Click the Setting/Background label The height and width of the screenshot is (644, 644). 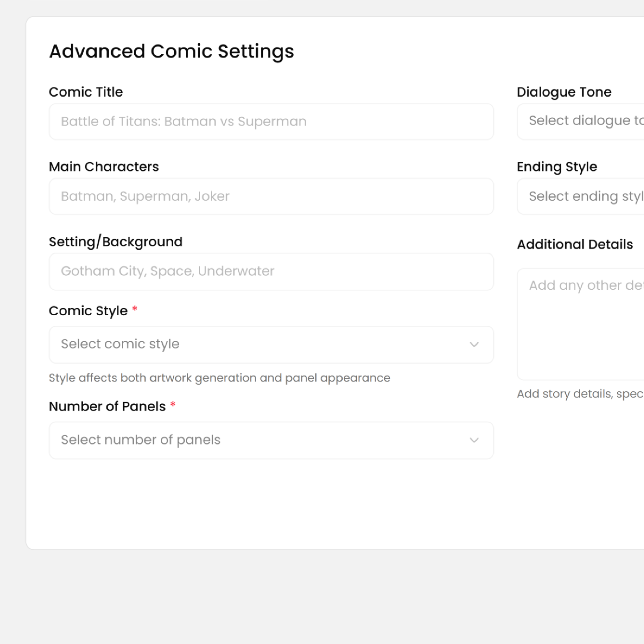[115, 242]
